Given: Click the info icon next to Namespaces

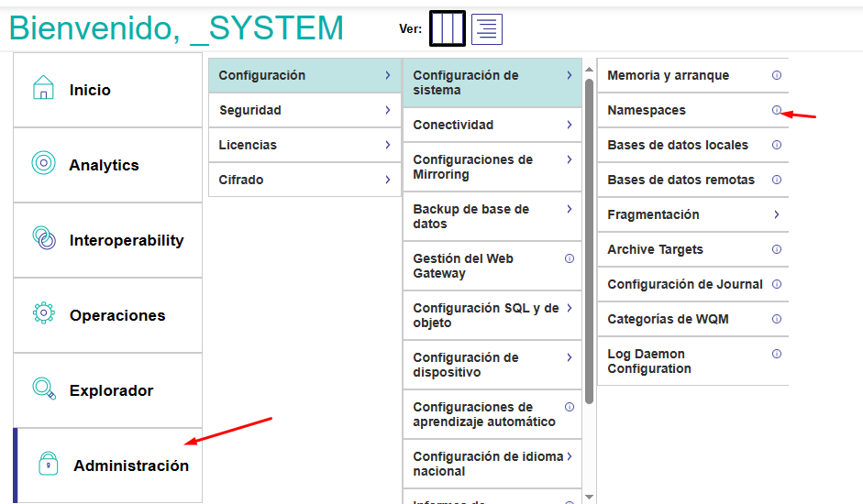Looking at the screenshot, I should (777, 110).
